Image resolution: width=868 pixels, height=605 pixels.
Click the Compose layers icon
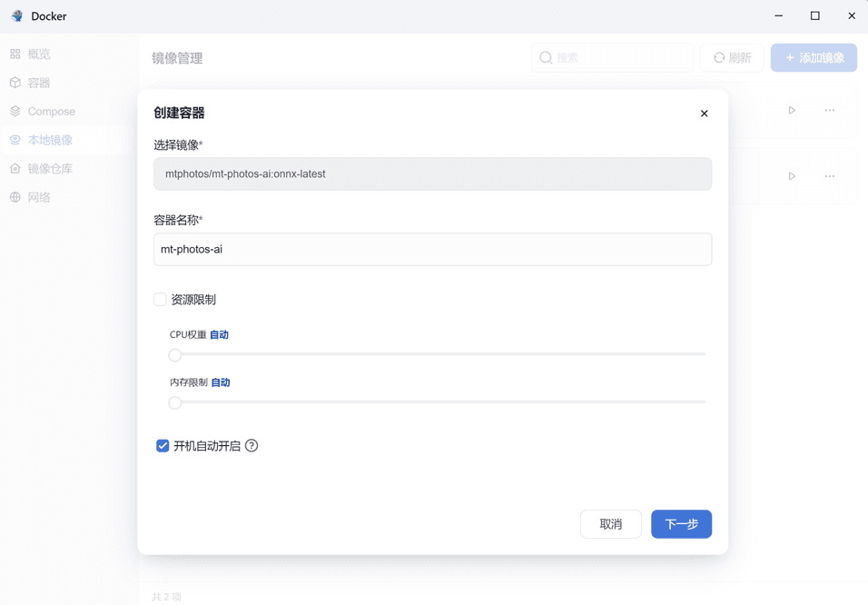tap(15, 112)
